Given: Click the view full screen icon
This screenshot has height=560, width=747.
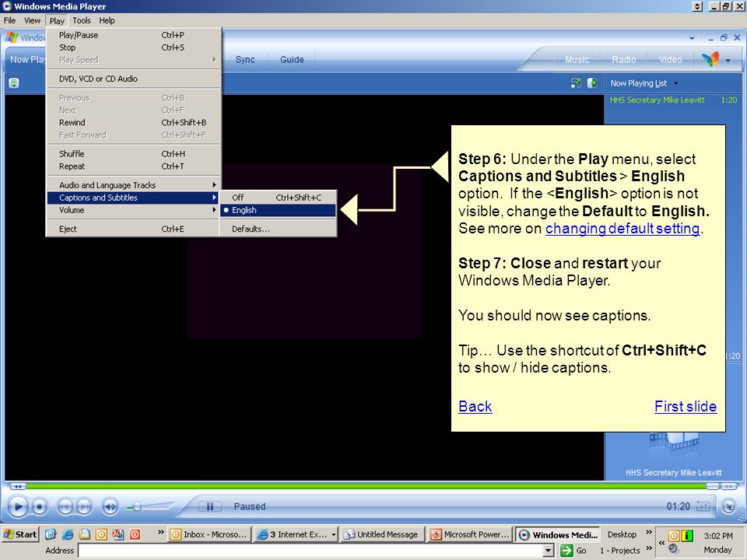Looking at the screenshot, I should (x=576, y=83).
